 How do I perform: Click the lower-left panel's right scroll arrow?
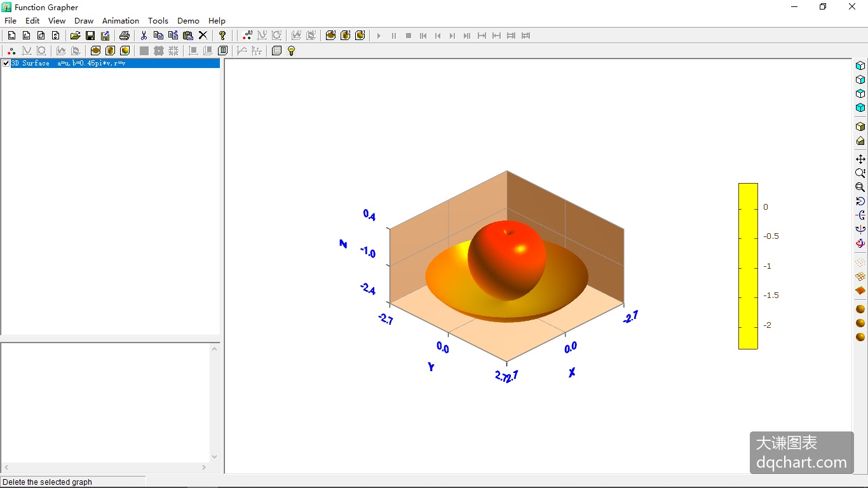tap(204, 467)
